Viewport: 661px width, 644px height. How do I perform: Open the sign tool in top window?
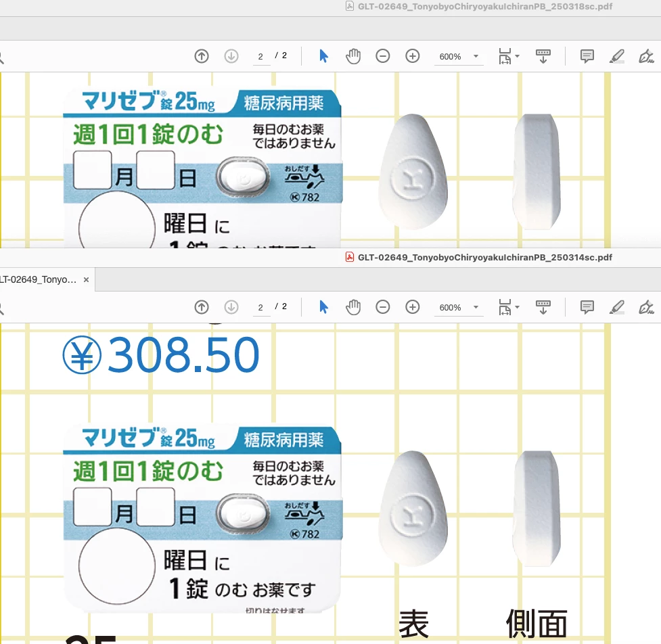[646, 56]
